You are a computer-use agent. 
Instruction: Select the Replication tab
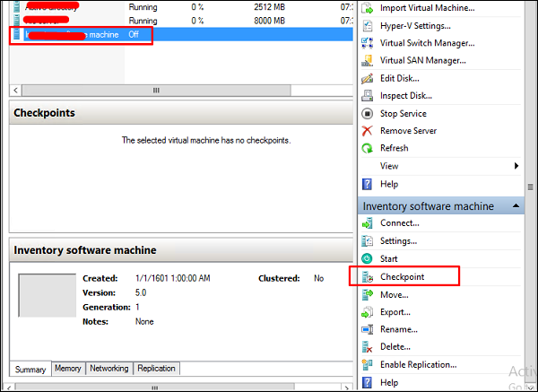pyautogui.click(x=156, y=368)
